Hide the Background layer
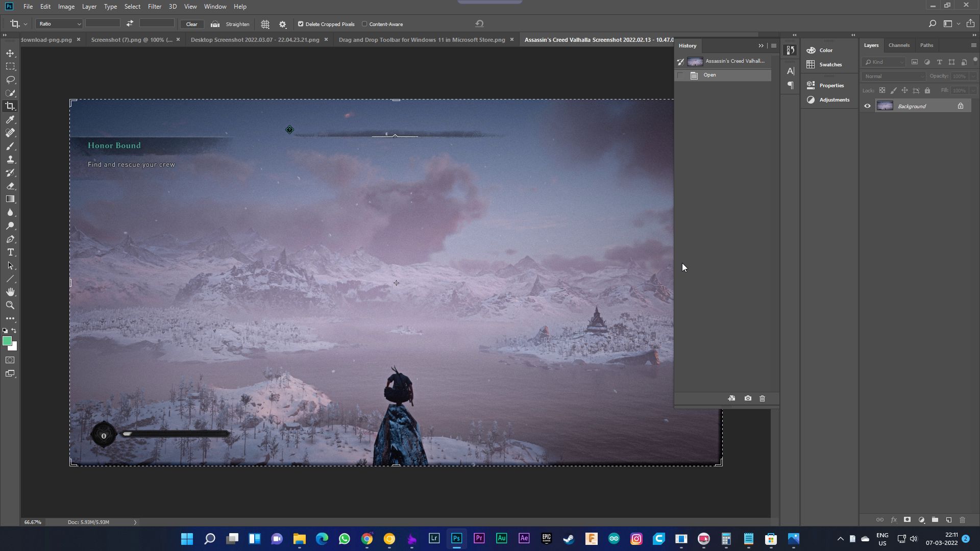Viewport: 980px width, 551px height. (x=868, y=106)
